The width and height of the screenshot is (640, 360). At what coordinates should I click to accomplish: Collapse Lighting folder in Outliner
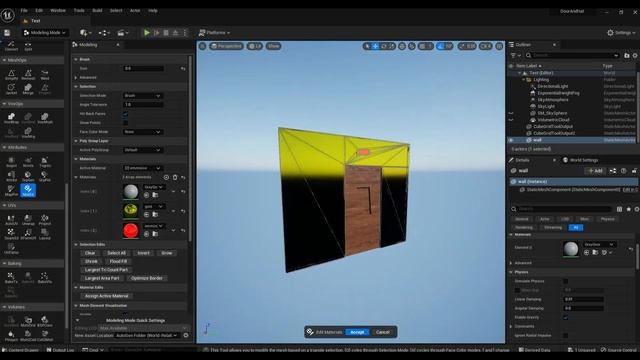tap(524, 80)
